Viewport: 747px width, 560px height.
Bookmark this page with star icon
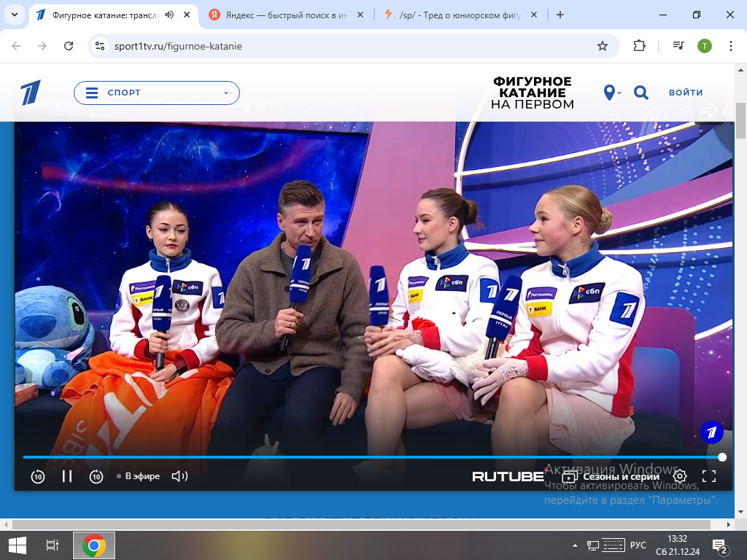pos(603,46)
